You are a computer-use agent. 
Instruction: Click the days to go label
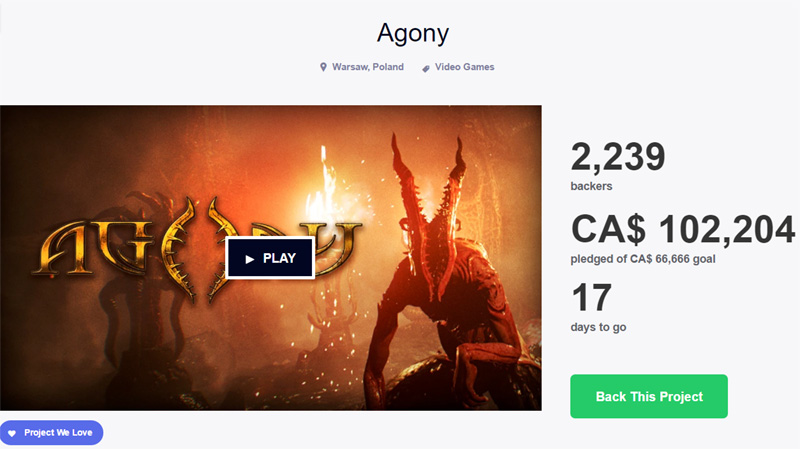[x=598, y=327]
